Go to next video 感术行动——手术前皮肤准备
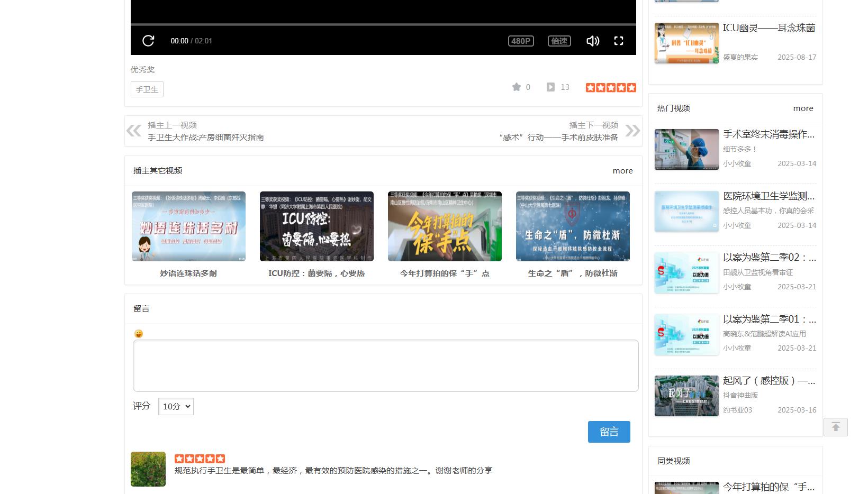Screen dimensions: 868x494 coord(558,137)
